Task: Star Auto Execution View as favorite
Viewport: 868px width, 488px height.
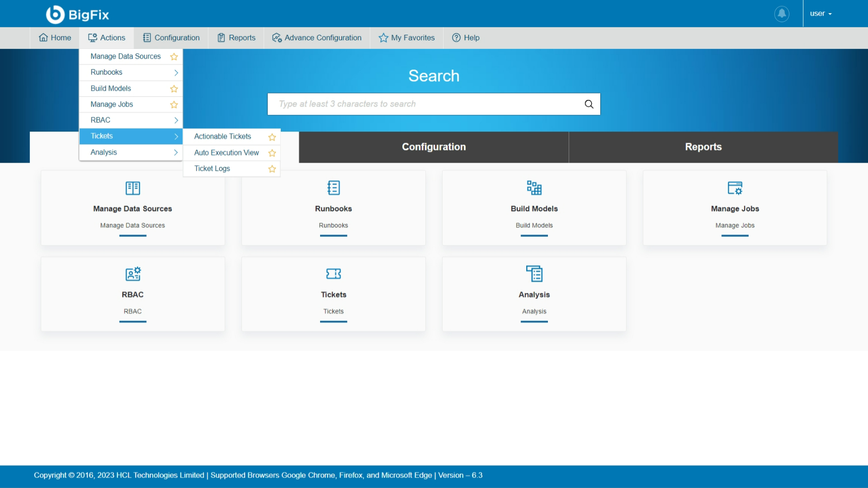Action: (272, 153)
